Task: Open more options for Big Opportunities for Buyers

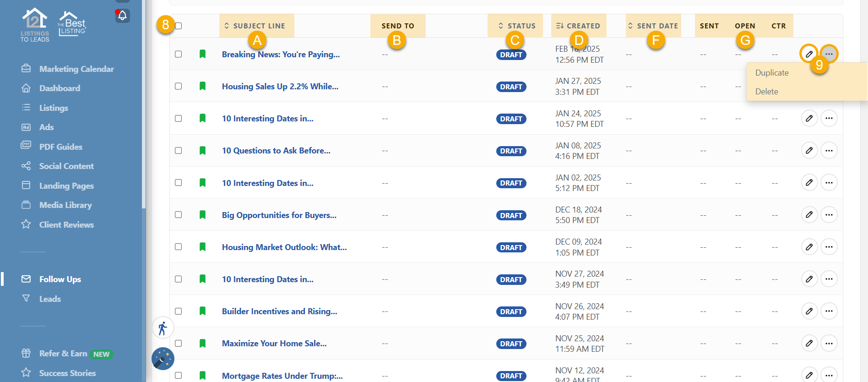Action: (x=829, y=215)
